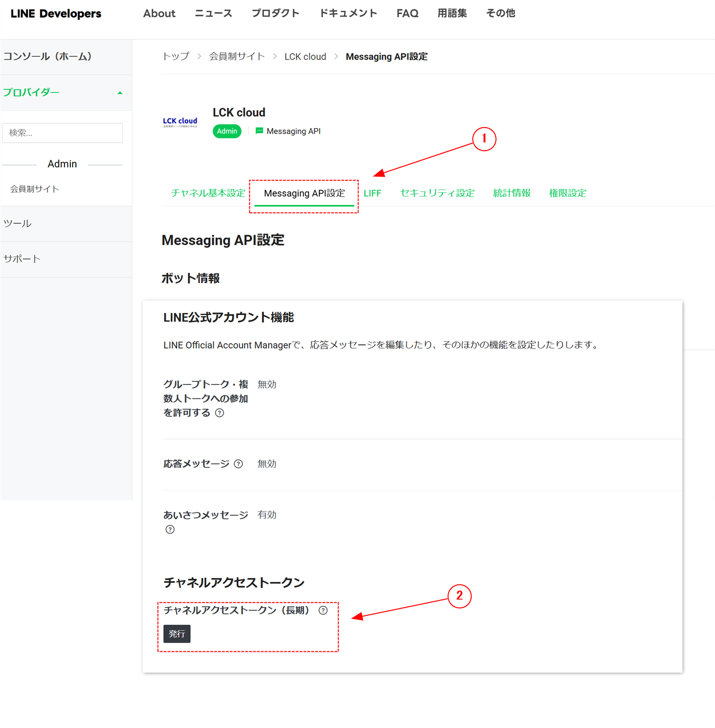Go to LCK cloud breadcrumb link

(x=305, y=57)
